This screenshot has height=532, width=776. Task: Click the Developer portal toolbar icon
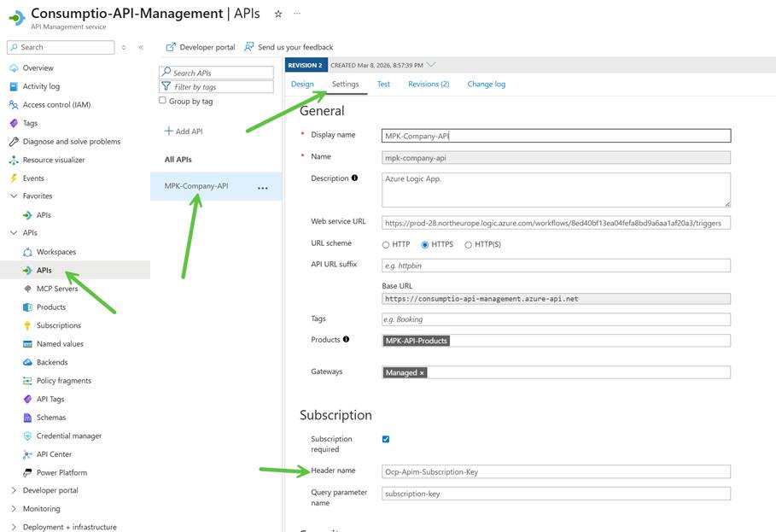coord(171,47)
